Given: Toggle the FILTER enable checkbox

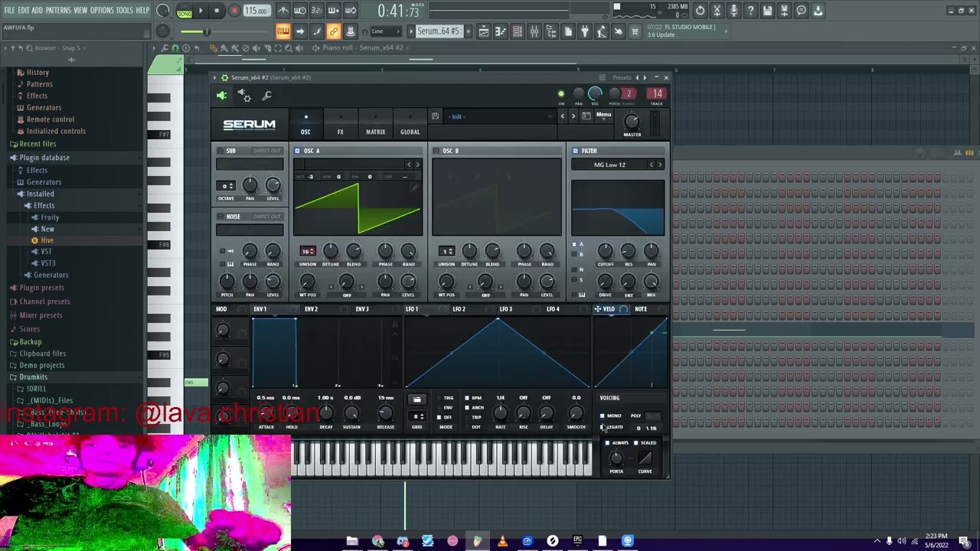Looking at the screenshot, I should (576, 151).
